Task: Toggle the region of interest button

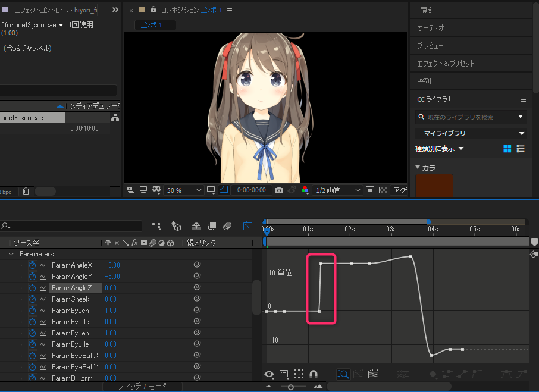Action: 224,190
